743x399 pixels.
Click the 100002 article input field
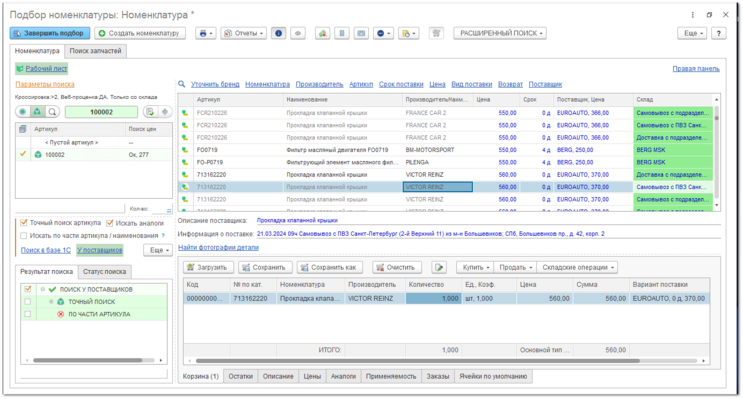click(x=101, y=112)
